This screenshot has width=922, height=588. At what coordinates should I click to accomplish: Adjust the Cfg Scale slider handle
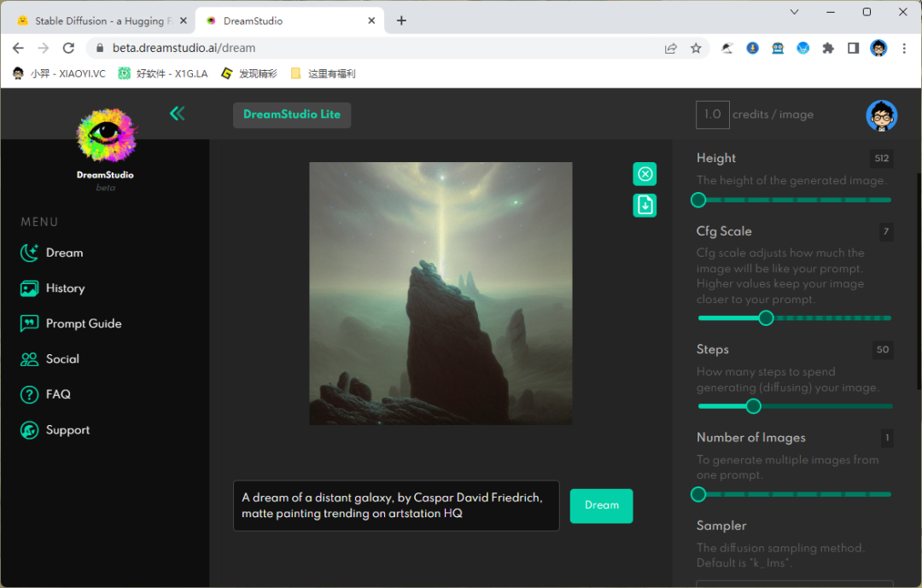coord(766,318)
